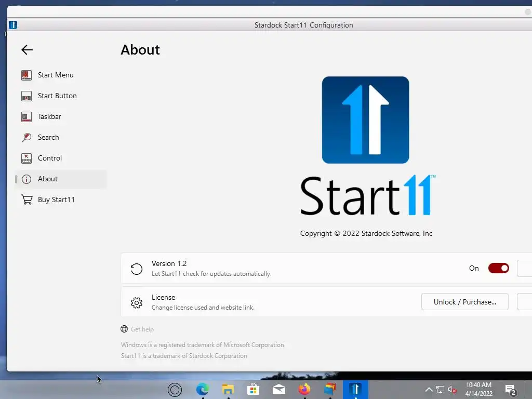Click the Copyright 2022 Stardock Software text
Viewport: 532px width, 399px height.
pos(366,233)
